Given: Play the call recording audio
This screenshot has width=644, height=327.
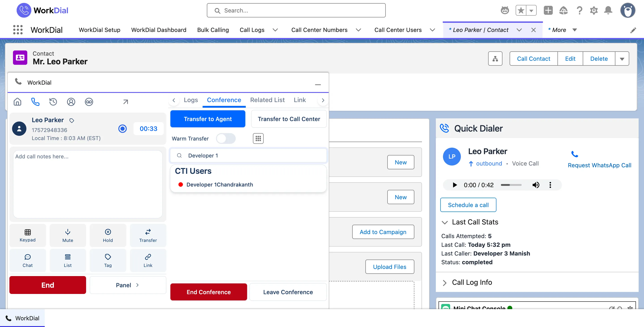Looking at the screenshot, I should (x=455, y=185).
